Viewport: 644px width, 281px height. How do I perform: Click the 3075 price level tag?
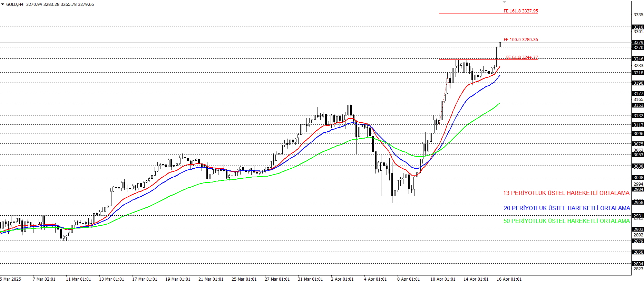[x=638, y=144]
